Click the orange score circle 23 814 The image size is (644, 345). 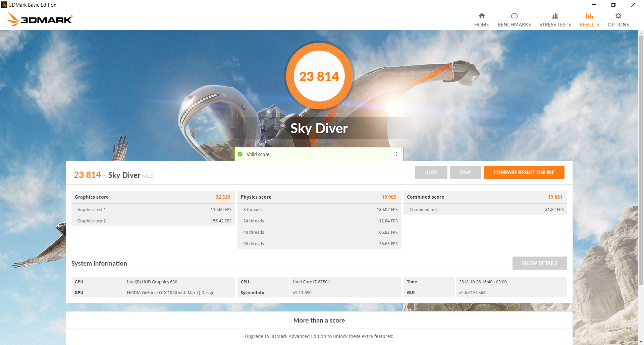click(319, 76)
